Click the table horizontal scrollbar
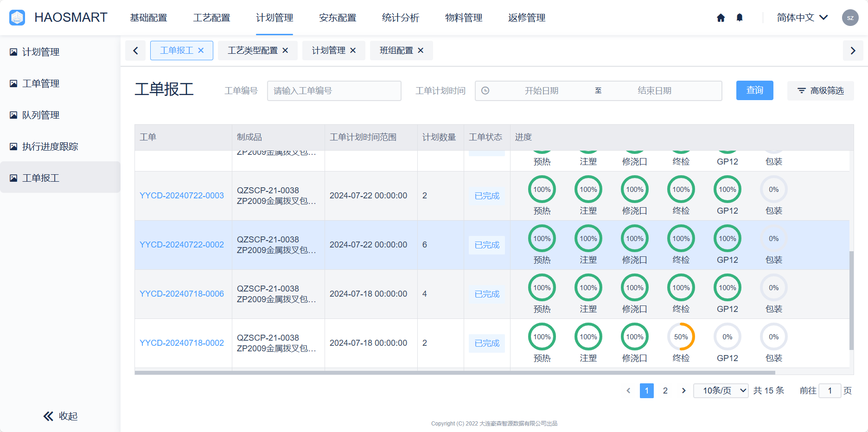Image resolution: width=868 pixels, height=432 pixels. [x=455, y=372]
